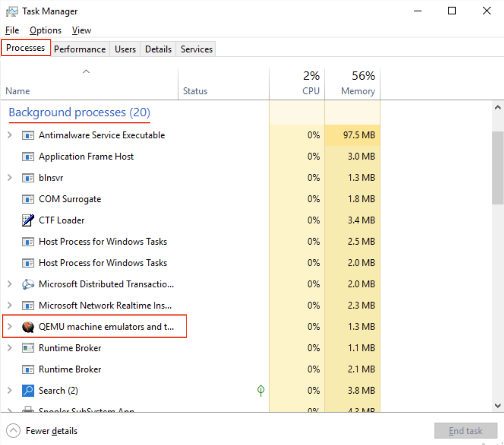The image size is (504, 445).
Task: Select Microsoft Network Realtime Ins... process name
Action: (x=105, y=306)
